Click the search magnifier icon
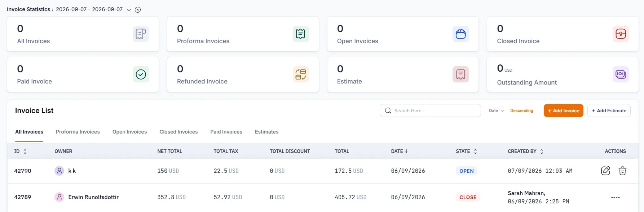 (388, 110)
